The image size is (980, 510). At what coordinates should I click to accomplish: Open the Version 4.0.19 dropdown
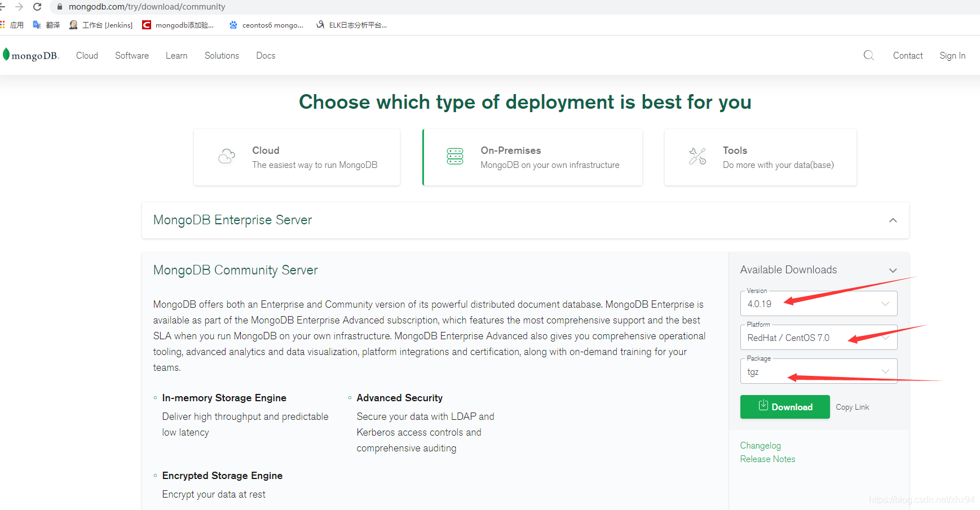coord(819,304)
